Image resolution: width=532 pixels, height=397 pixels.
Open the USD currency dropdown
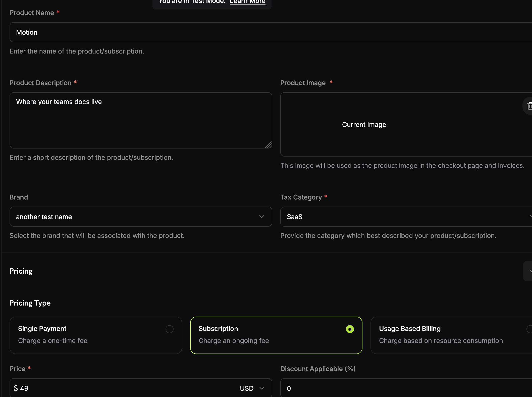click(252, 388)
